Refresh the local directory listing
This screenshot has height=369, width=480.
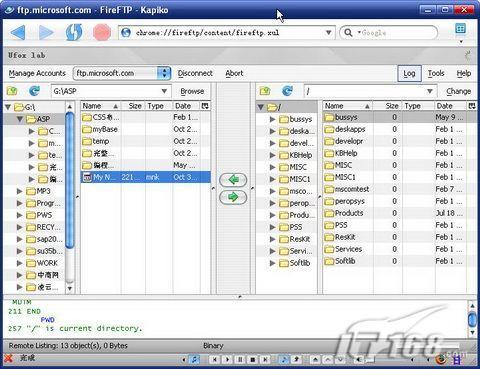pyautogui.click(x=34, y=91)
